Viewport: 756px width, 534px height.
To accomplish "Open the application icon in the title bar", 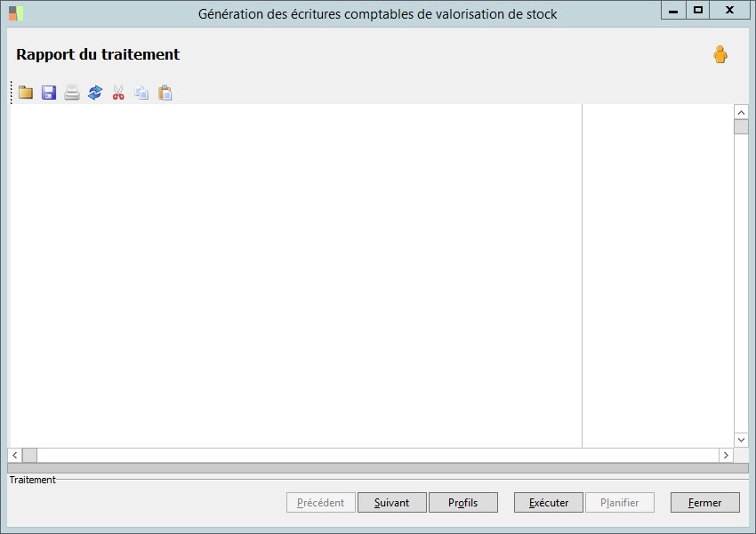I will pyautogui.click(x=15, y=13).
